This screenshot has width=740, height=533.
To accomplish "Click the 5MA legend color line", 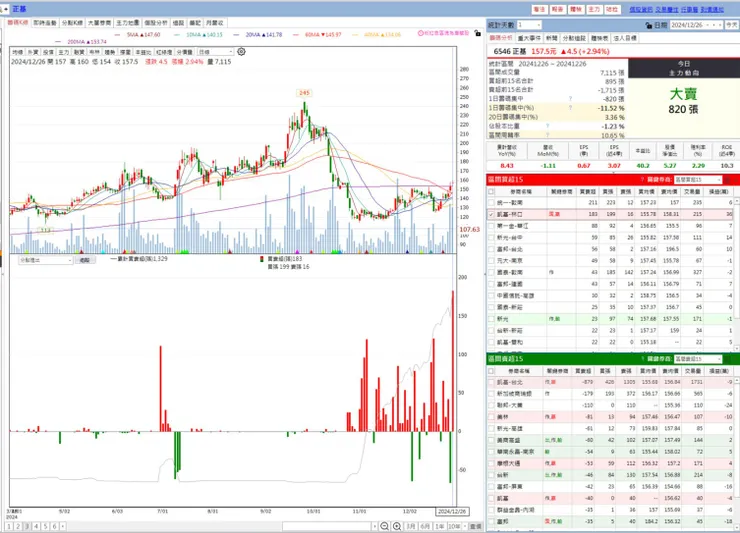I will tap(118, 35).
